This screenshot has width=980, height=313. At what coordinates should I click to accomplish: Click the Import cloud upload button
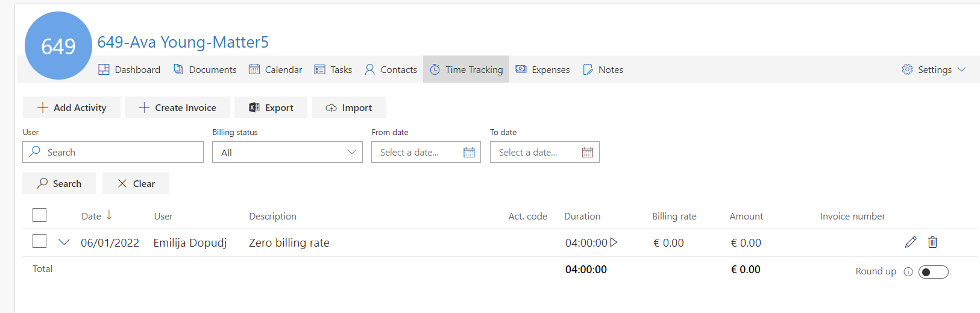[x=349, y=107]
